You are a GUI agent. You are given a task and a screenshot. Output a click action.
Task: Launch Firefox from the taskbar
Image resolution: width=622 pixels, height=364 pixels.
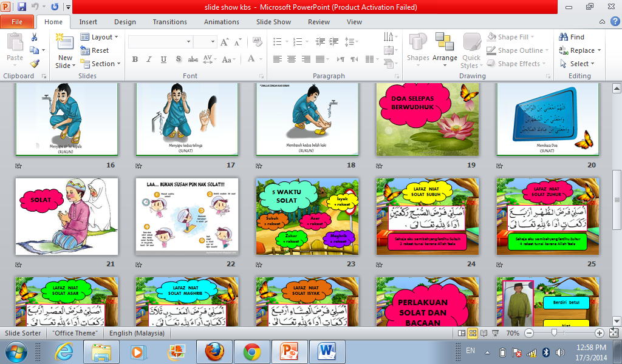tap(214, 351)
